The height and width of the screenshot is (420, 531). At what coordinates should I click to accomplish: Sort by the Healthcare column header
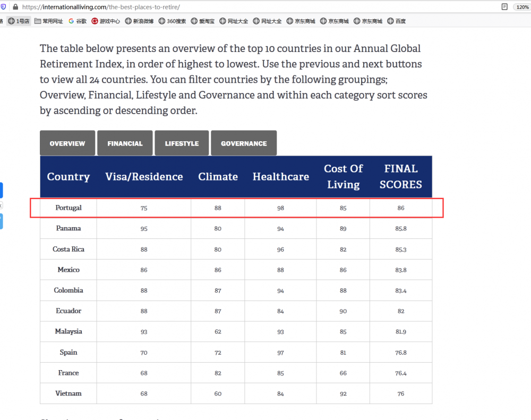coord(281,176)
